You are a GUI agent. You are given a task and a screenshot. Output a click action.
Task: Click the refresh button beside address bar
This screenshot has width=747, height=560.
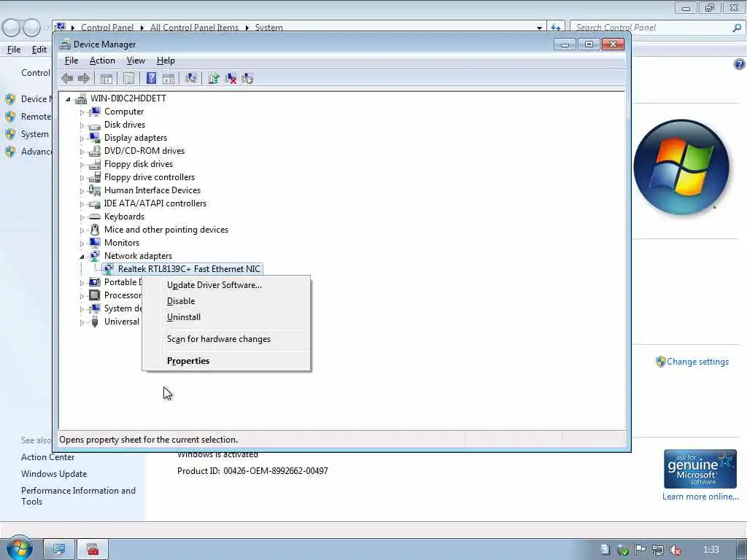(x=555, y=28)
